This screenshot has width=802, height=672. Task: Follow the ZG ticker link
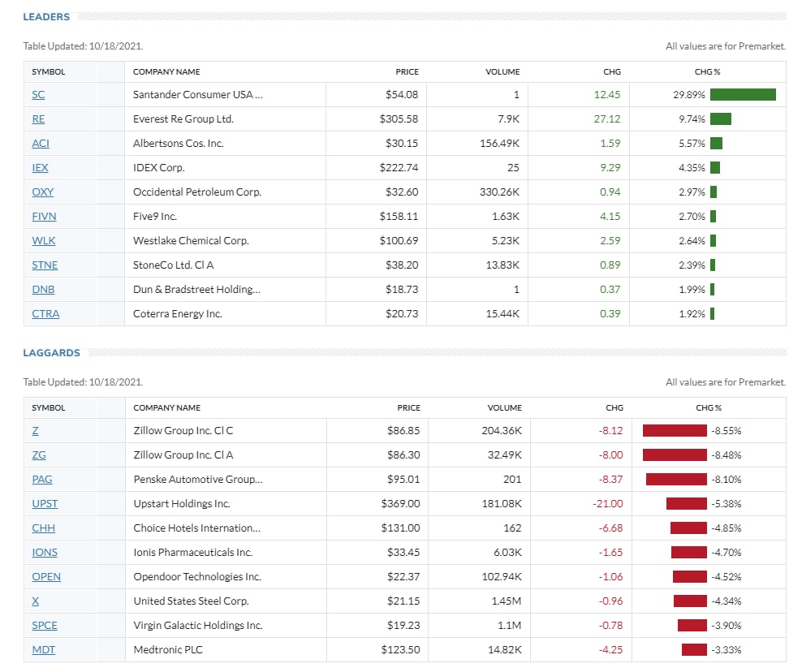39,455
